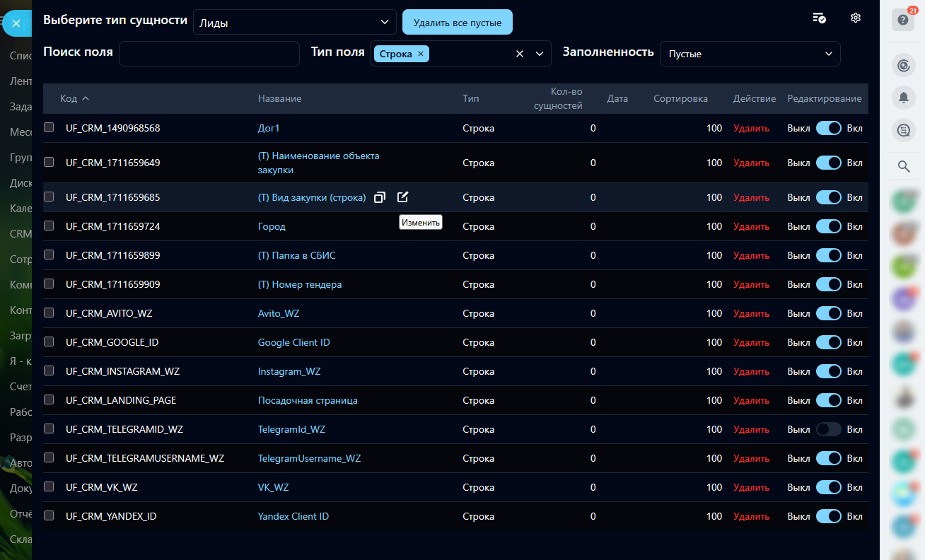Clear all selected field types with X
The height and width of the screenshot is (560, 925).
[520, 54]
